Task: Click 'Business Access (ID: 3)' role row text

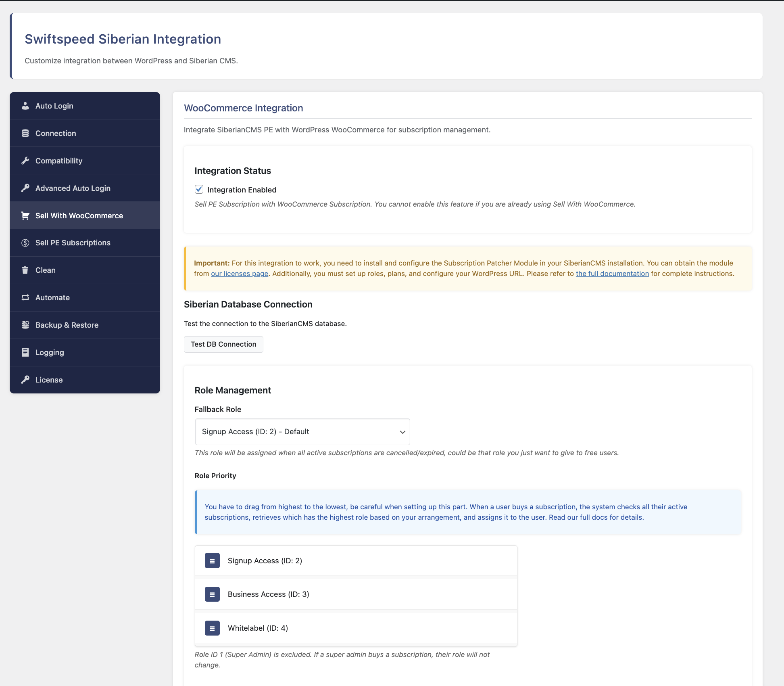Action: tap(269, 594)
